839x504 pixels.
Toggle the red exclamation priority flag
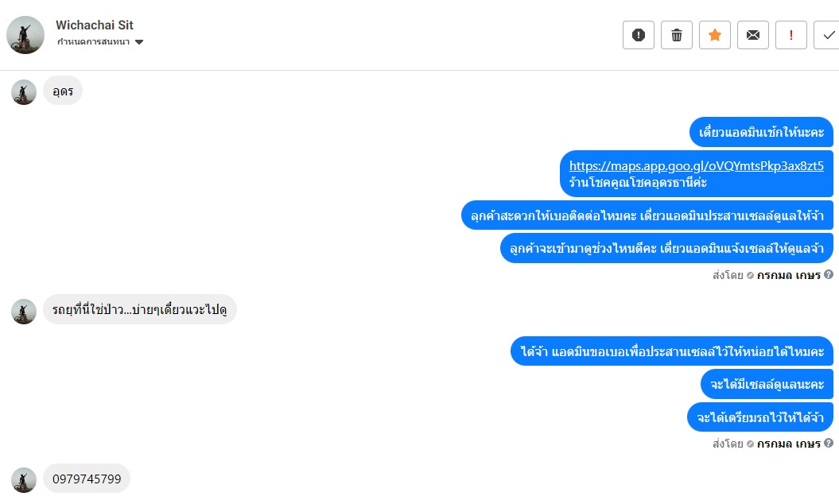[790, 35]
